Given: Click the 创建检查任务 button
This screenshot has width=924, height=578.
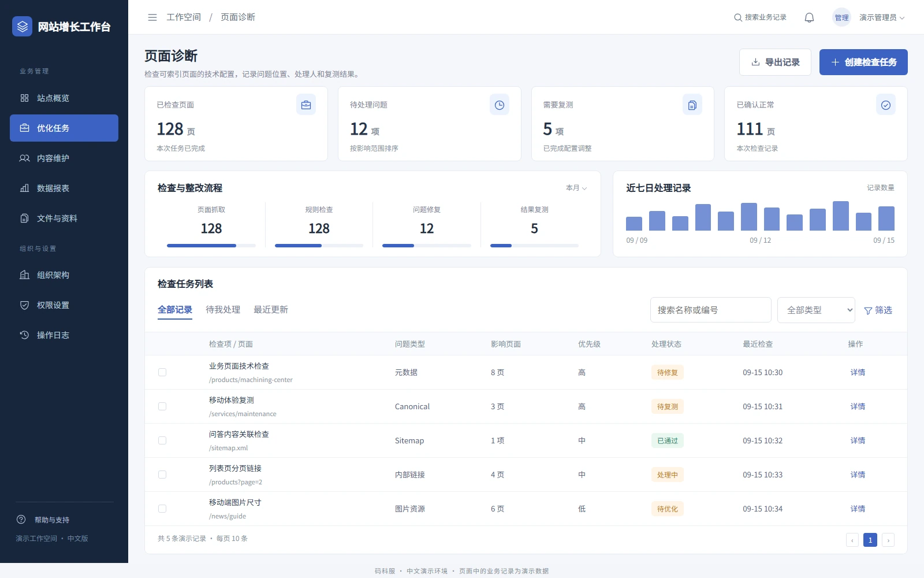Looking at the screenshot, I should point(863,62).
